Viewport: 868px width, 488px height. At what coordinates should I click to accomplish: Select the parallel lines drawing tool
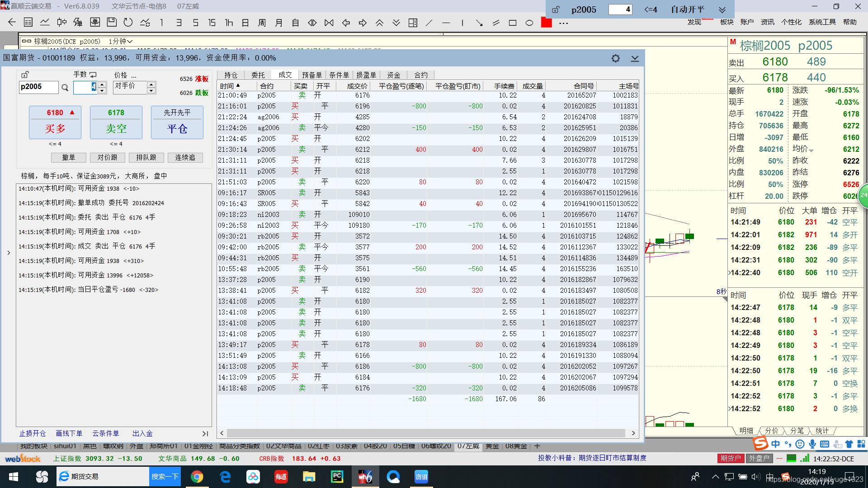click(496, 22)
